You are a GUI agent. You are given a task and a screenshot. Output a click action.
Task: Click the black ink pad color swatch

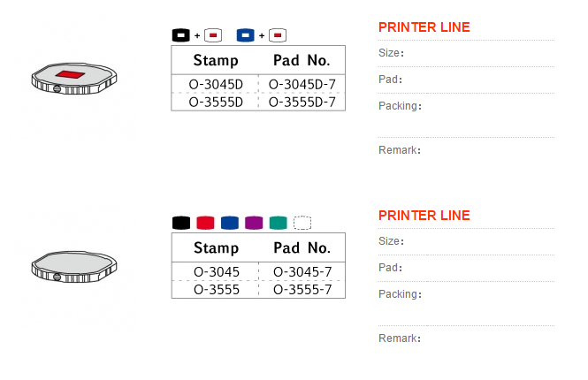(181, 223)
